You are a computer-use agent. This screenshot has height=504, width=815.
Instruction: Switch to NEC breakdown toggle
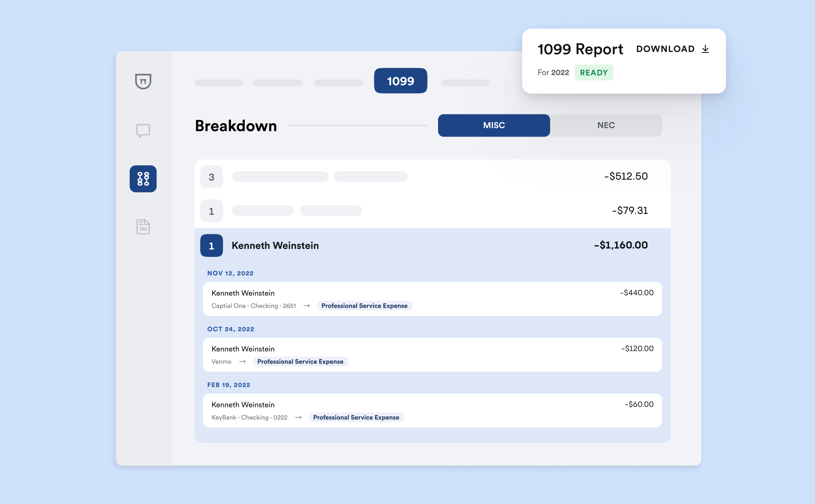(x=606, y=125)
